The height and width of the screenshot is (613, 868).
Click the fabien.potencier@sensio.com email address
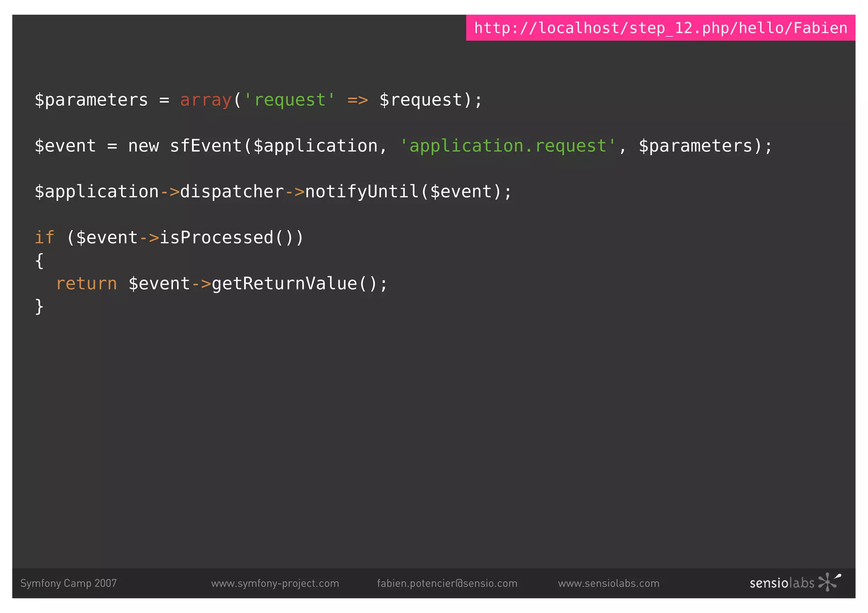coord(447,583)
